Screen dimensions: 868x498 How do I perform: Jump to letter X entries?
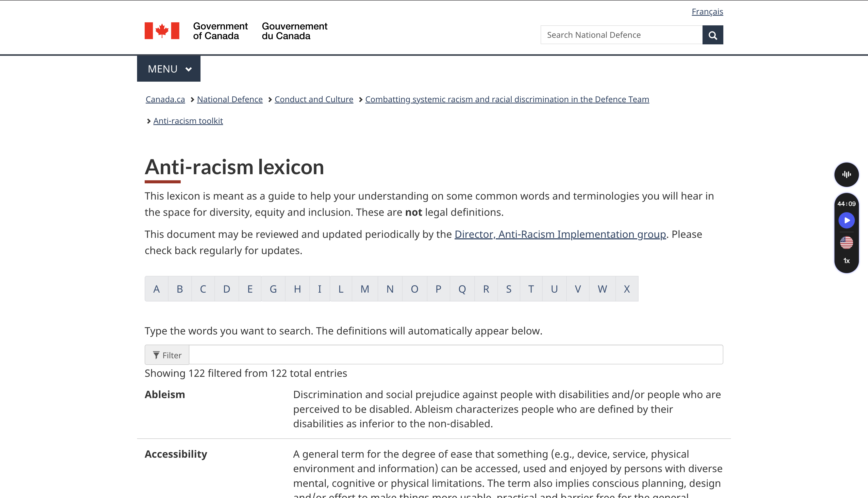626,289
